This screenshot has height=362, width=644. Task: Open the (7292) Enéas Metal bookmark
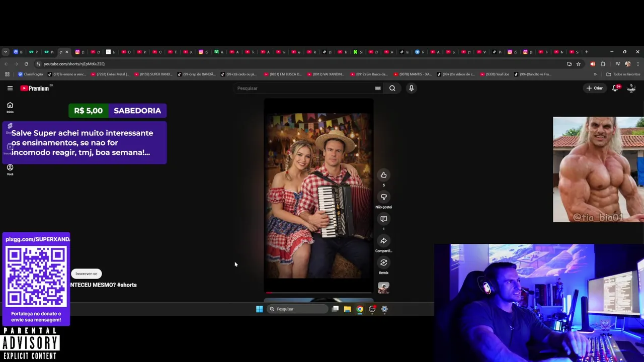pyautogui.click(x=110, y=74)
